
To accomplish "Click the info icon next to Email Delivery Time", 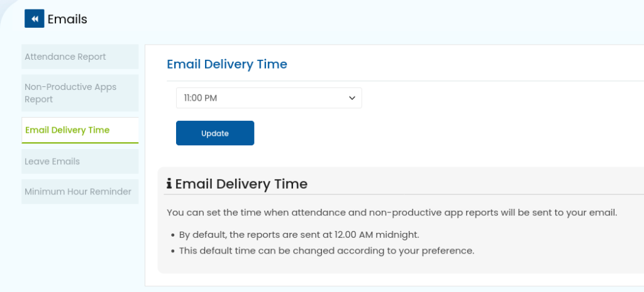I will coord(169,183).
